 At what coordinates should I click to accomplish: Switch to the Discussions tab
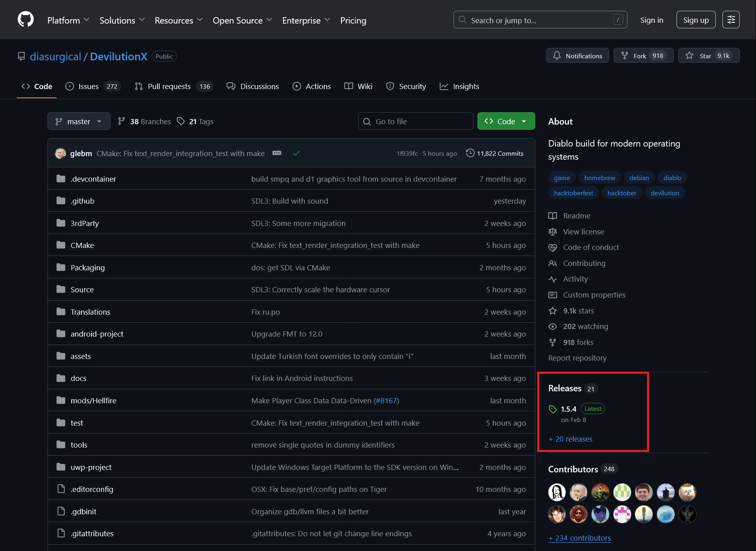tap(253, 86)
